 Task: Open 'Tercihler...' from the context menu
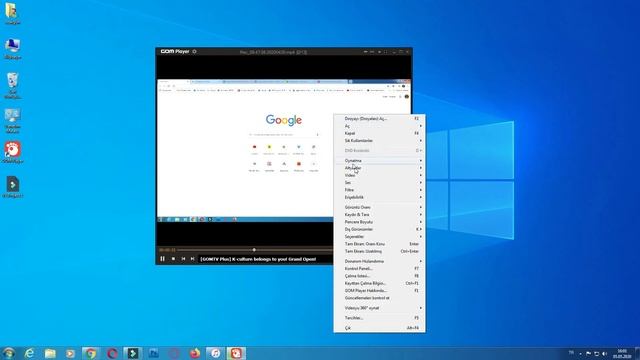pos(380,318)
